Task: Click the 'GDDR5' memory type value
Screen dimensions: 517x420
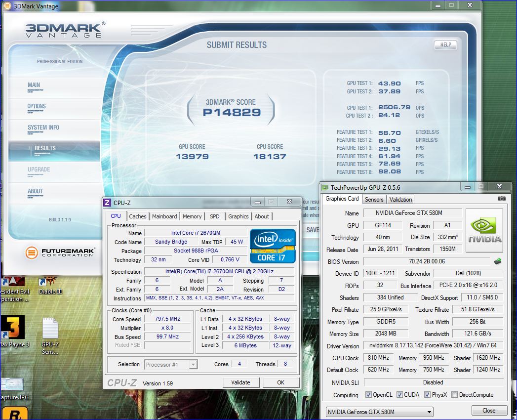Action: (386, 321)
